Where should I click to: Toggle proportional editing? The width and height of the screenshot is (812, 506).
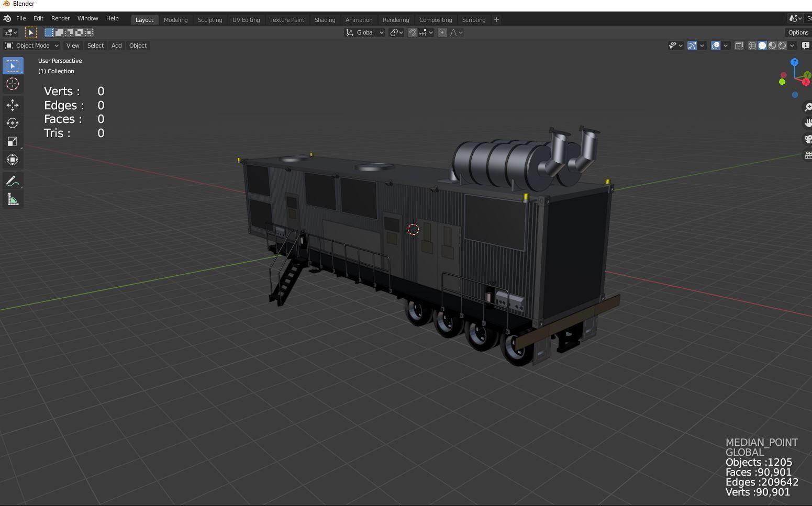442,32
